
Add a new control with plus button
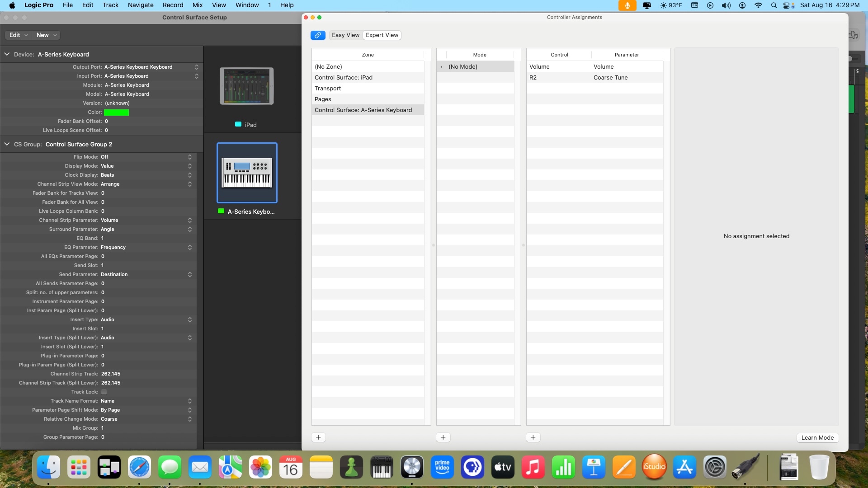[x=533, y=437]
